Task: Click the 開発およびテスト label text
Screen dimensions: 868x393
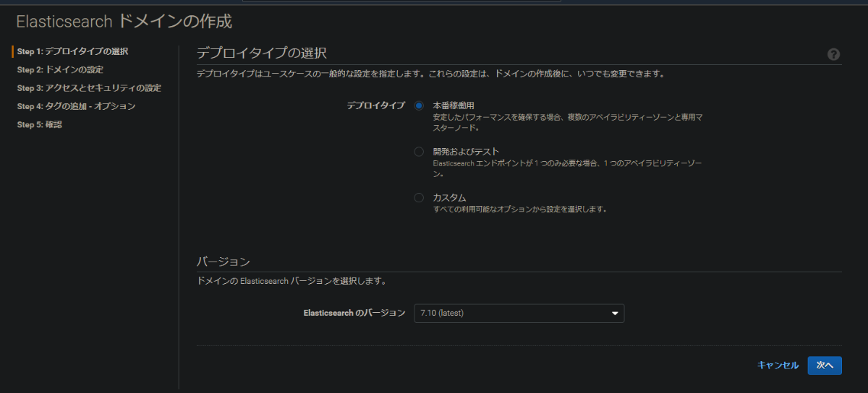Action: pos(467,152)
